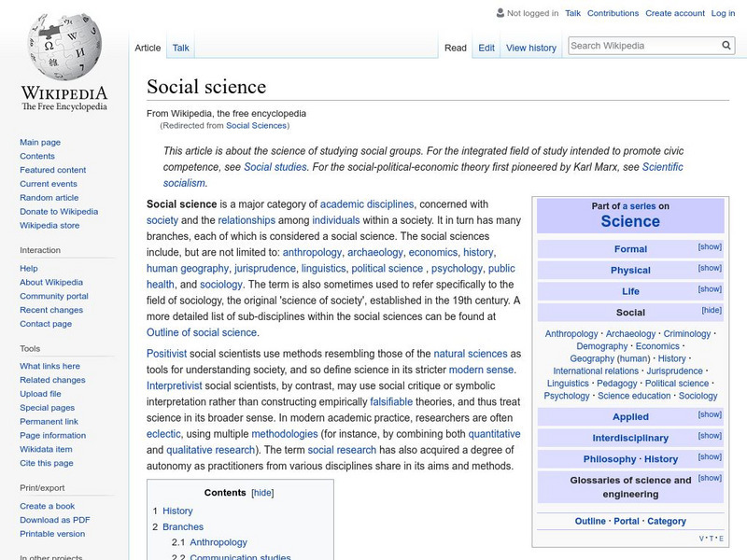
Task: Open the View history tab
Action: pyautogui.click(x=530, y=48)
